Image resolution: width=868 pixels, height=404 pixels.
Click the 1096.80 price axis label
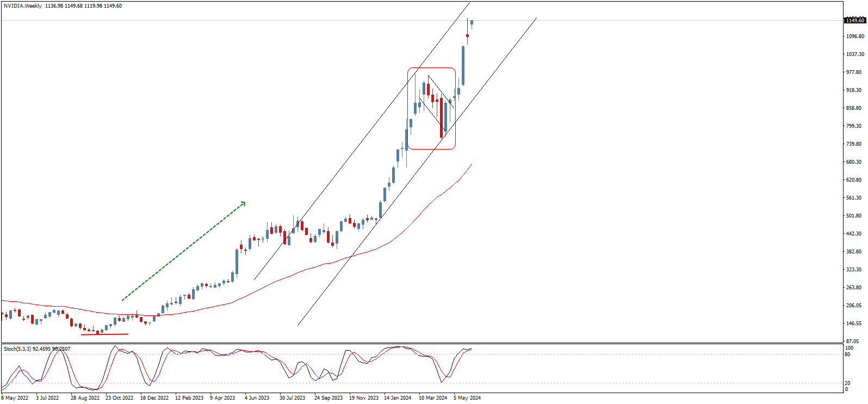[854, 36]
